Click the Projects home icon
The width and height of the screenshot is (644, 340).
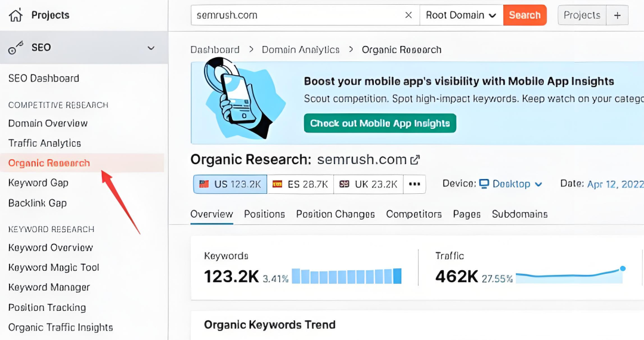(x=16, y=15)
